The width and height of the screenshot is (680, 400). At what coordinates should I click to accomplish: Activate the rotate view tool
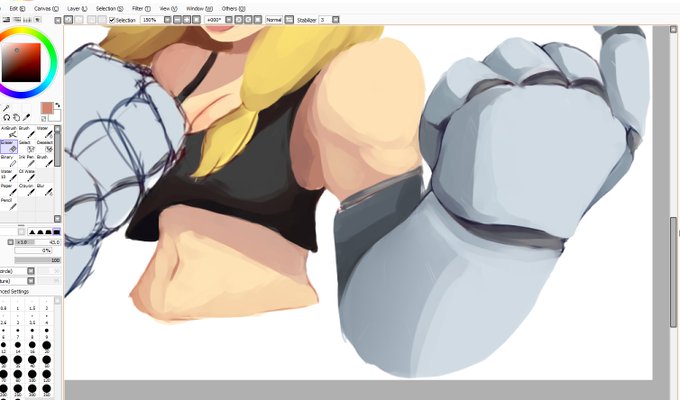pos(7,118)
